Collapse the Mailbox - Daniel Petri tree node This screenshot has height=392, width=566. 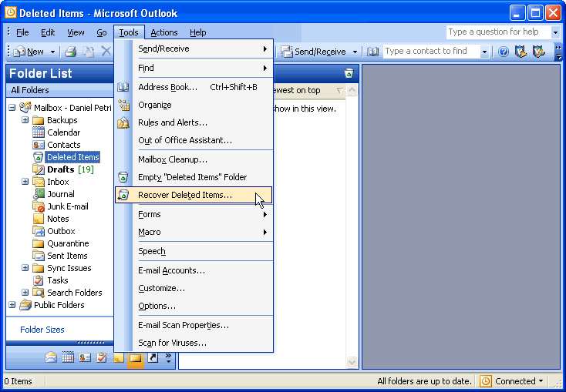[12, 108]
